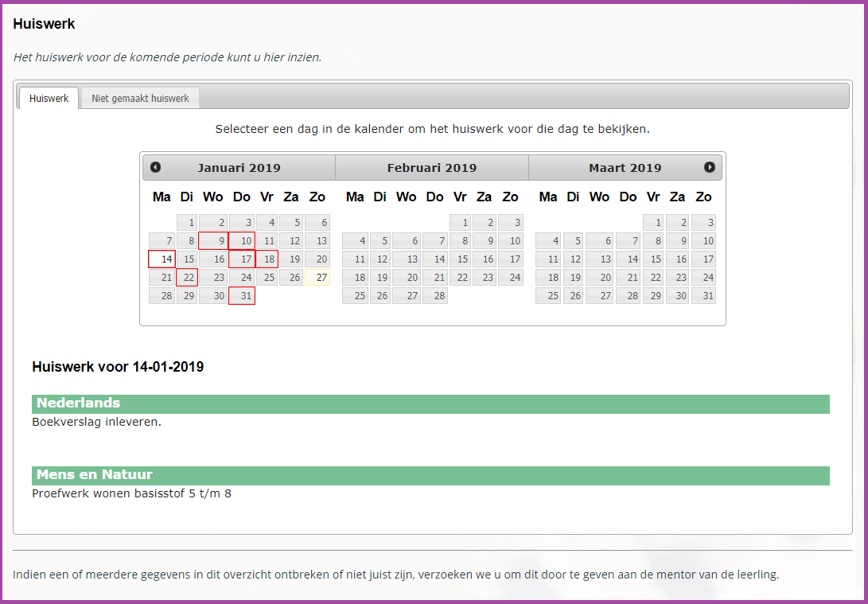Screen dimensions: 868x604
Task: Open the Niet gemaakt huiswerk tab
Action: (x=140, y=99)
